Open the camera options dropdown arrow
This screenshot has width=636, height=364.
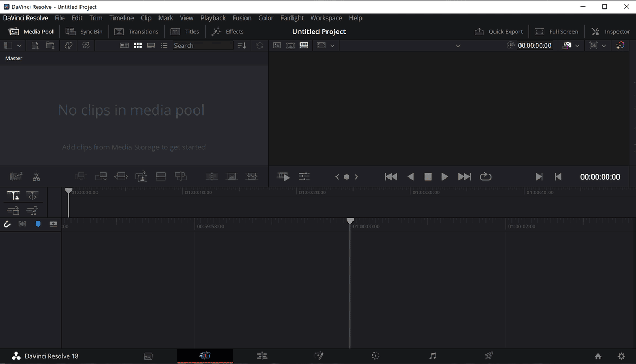click(577, 46)
